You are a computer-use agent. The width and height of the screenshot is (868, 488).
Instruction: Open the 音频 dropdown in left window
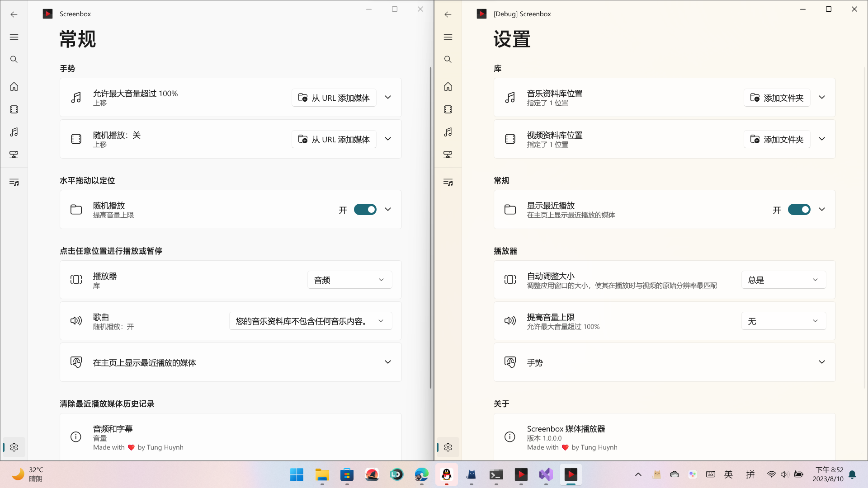(x=350, y=280)
